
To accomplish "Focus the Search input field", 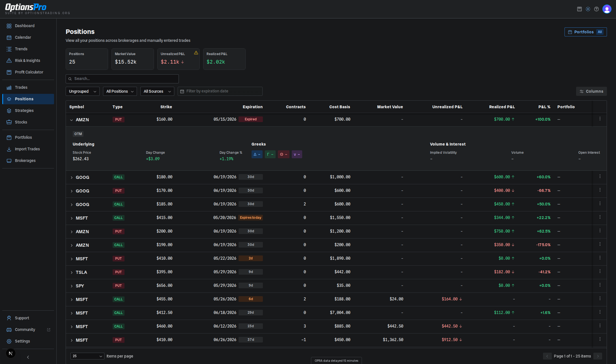I will (122, 79).
